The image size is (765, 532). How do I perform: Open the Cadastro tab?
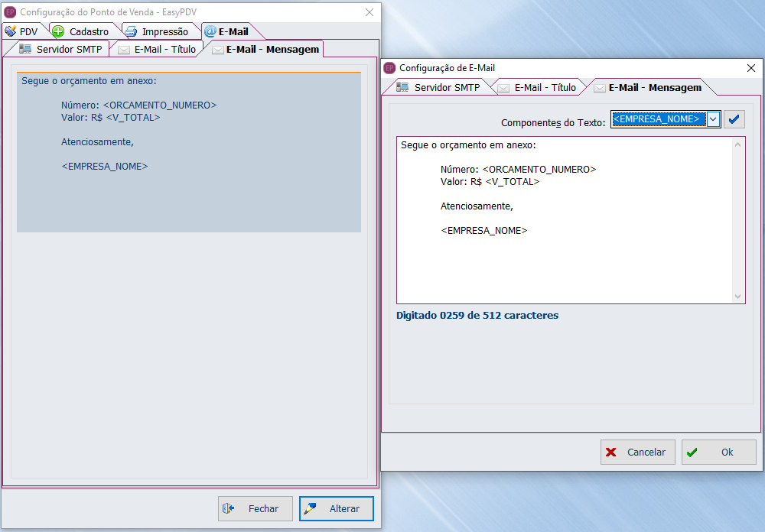[x=81, y=31]
